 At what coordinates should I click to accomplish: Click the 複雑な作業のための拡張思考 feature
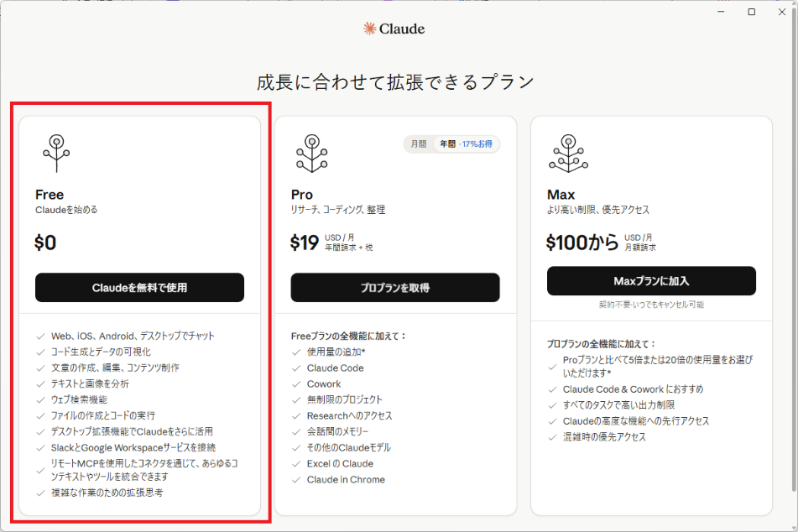(107, 493)
